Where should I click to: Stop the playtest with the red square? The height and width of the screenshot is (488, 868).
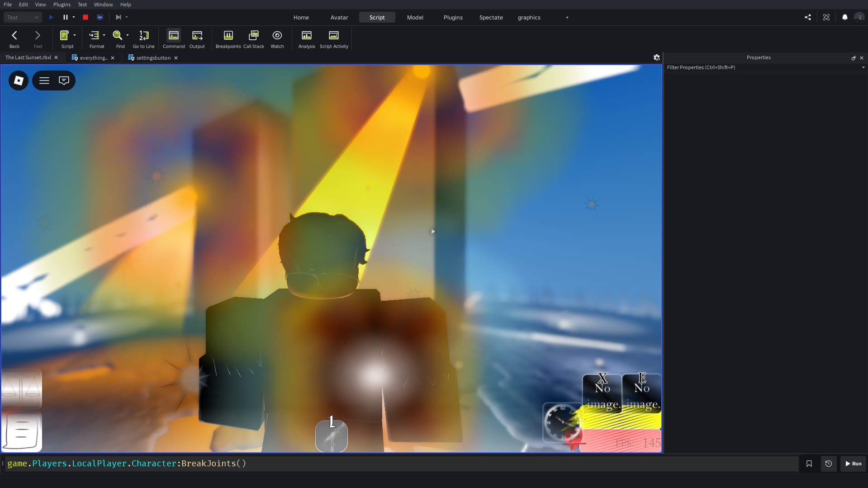coord(85,17)
